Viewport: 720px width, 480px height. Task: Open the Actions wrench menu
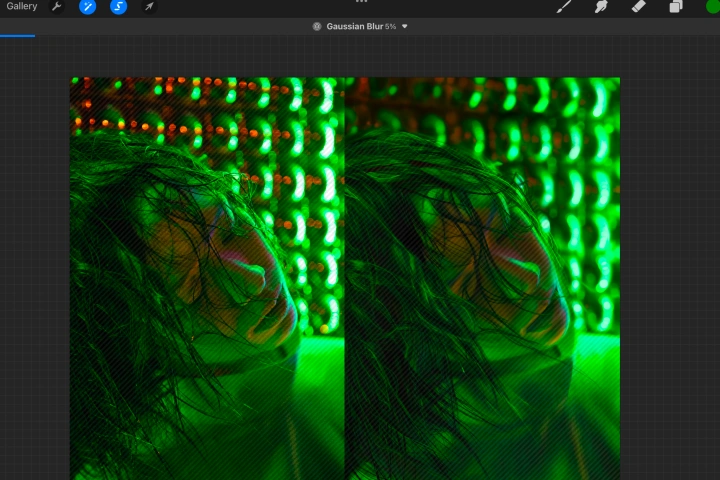[x=56, y=6]
